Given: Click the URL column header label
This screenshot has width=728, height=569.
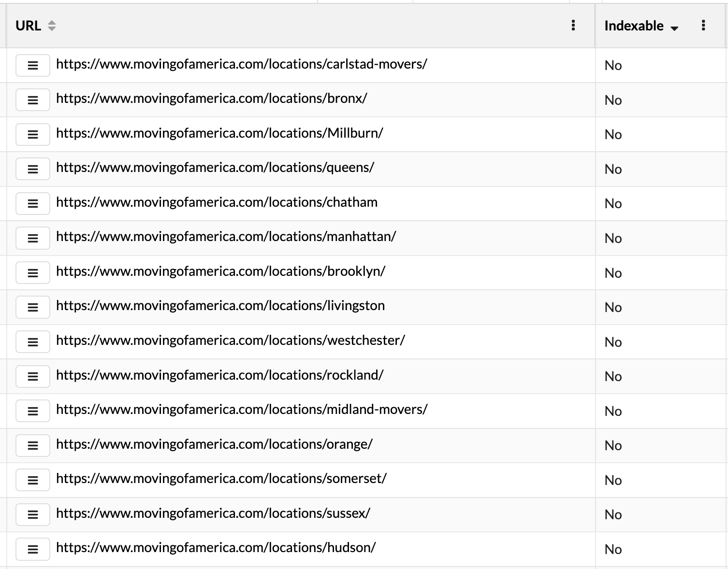Looking at the screenshot, I should coord(28,26).
